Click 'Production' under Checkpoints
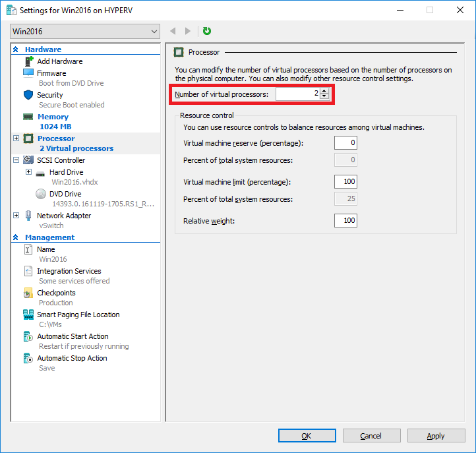 pyautogui.click(x=56, y=303)
